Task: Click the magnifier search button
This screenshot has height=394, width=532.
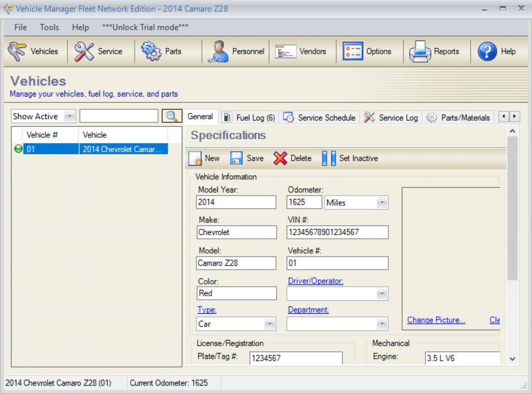Action: tap(172, 116)
